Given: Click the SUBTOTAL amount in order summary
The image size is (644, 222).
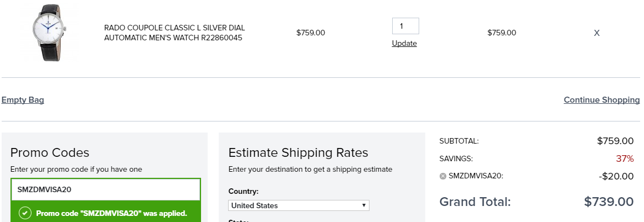Looking at the screenshot, I should tap(615, 141).
